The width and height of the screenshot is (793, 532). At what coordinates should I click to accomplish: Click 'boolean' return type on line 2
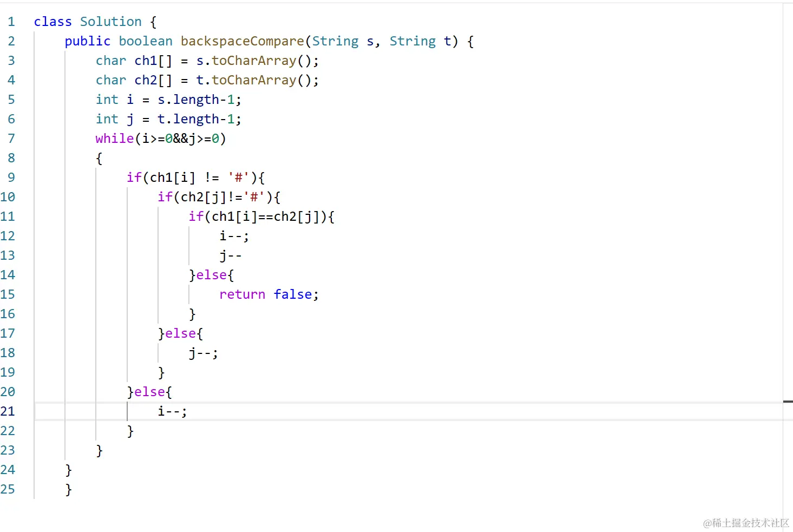pyautogui.click(x=146, y=41)
